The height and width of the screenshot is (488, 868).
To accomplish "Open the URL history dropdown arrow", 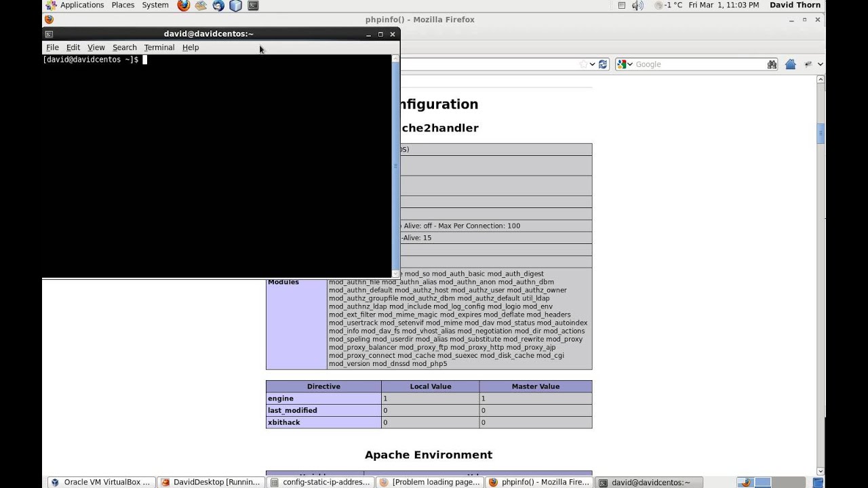I will click(592, 64).
